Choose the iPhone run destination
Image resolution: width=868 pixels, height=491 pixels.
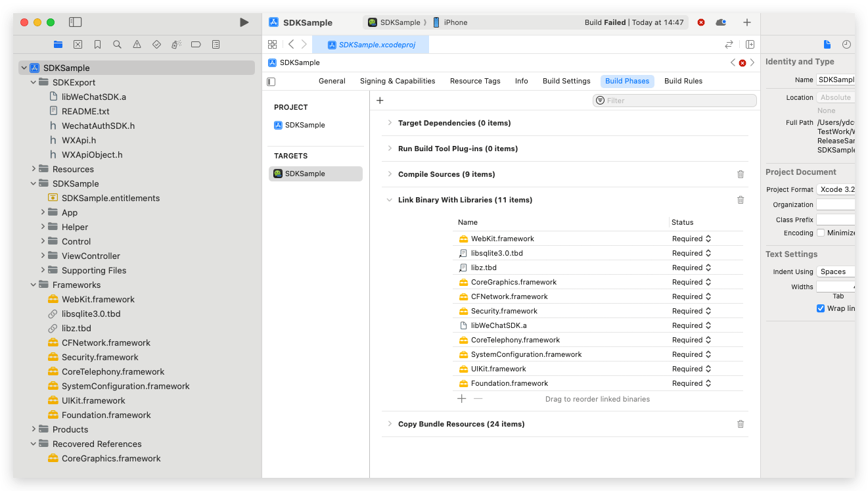tap(450, 22)
